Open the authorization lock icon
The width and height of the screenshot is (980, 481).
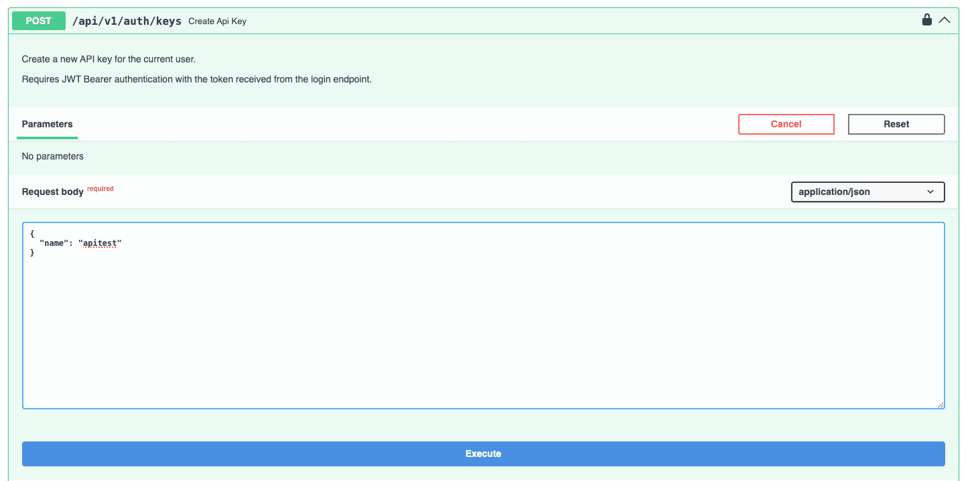[926, 20]
